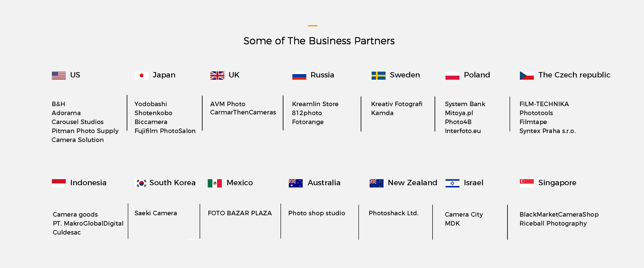
Task: Click the New Zealand flag icon
Action: [x=376, y=183]
